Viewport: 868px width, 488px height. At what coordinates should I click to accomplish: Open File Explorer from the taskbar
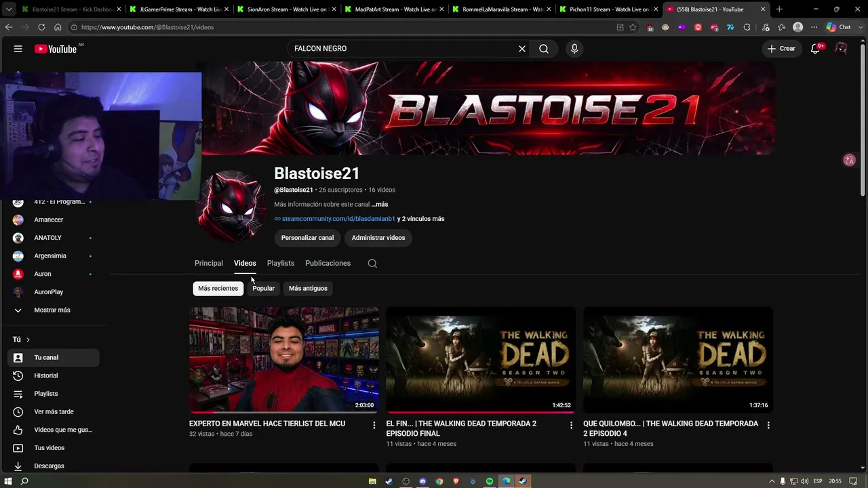click(372, 481)
